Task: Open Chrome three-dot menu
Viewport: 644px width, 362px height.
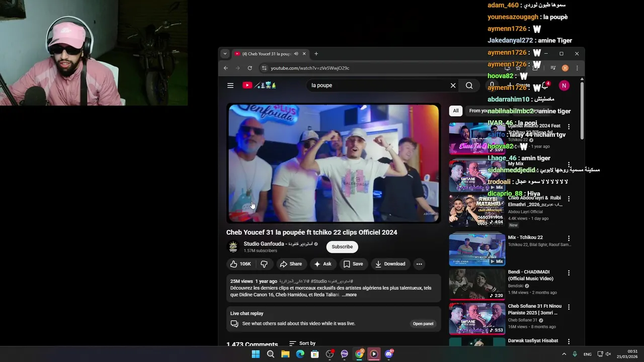Action: (577, 68)
